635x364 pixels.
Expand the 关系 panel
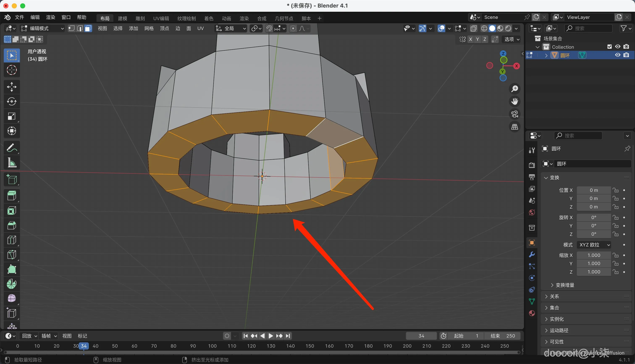pyautogui.click(x=554, y=296)
